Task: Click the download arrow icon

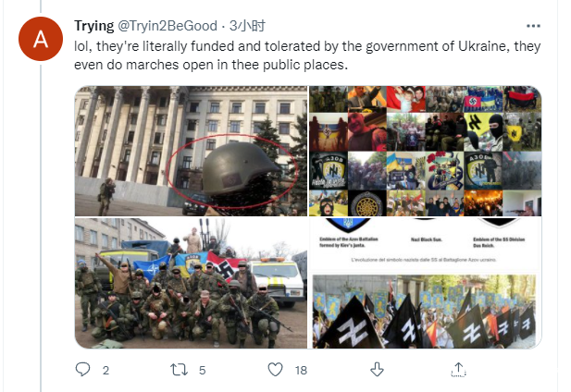Action: pyautogui.click(x=377, y=370)
